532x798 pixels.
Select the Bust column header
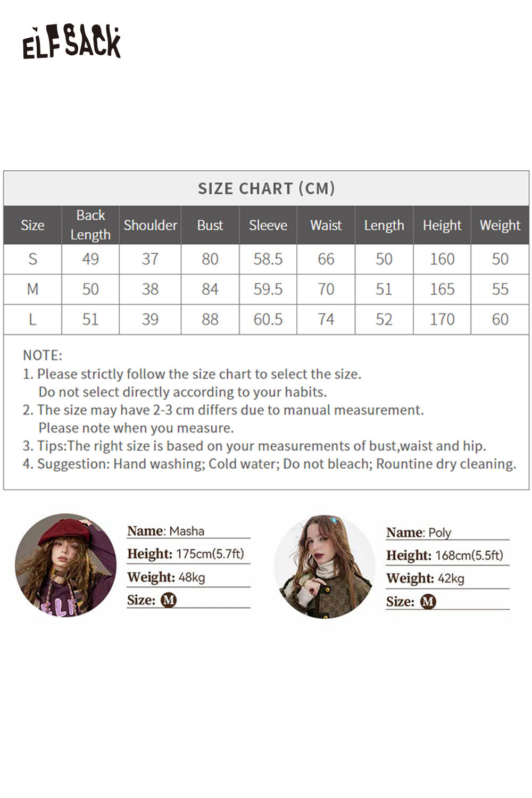(x=210, y=225)
